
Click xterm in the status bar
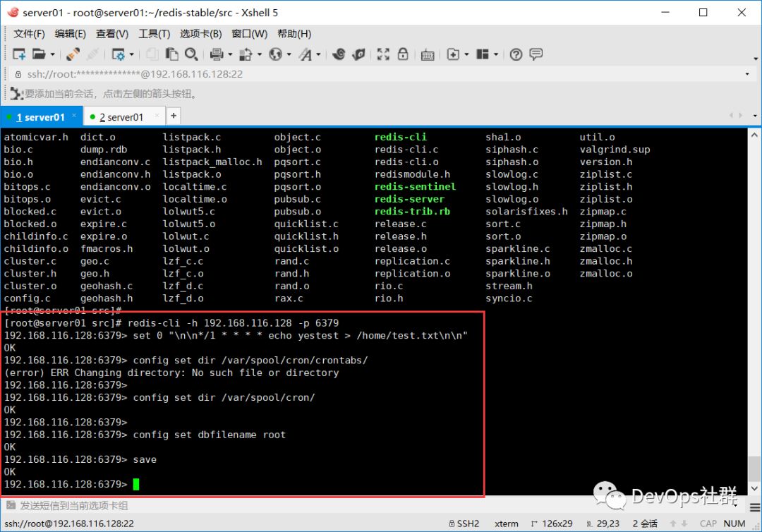(x=507, y=524)
